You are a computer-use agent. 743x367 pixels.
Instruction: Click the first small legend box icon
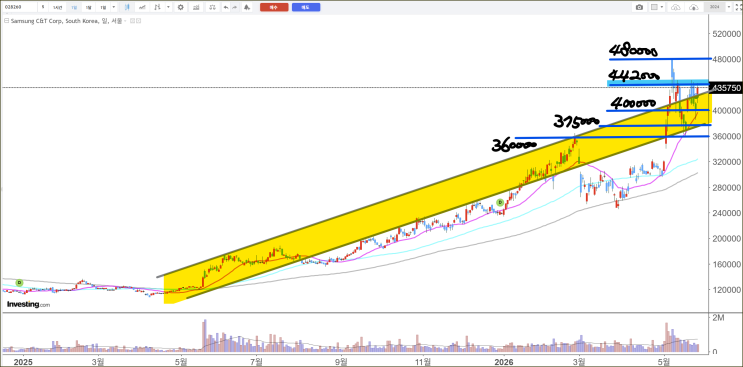[132, 21]
